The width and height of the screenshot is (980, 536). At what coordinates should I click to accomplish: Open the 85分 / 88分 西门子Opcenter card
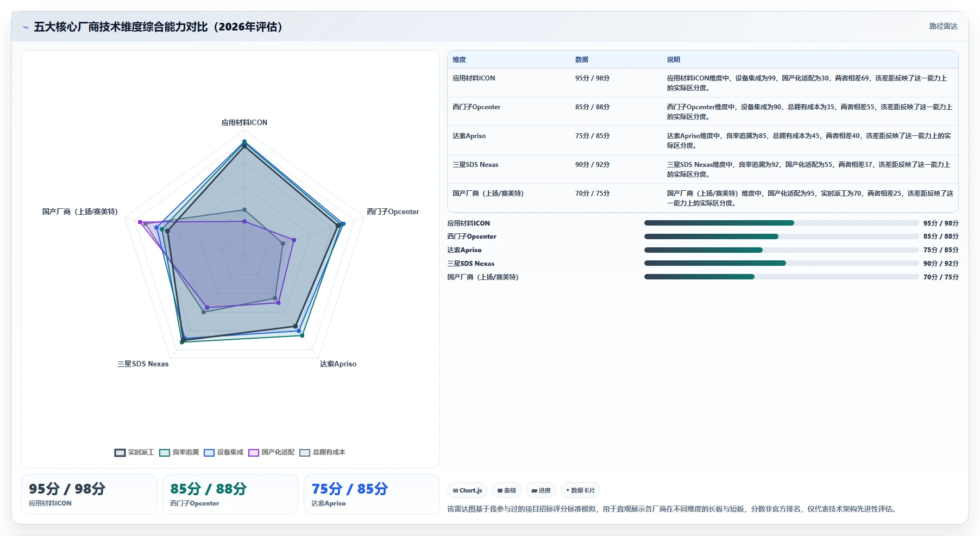[x=230, y=494]
